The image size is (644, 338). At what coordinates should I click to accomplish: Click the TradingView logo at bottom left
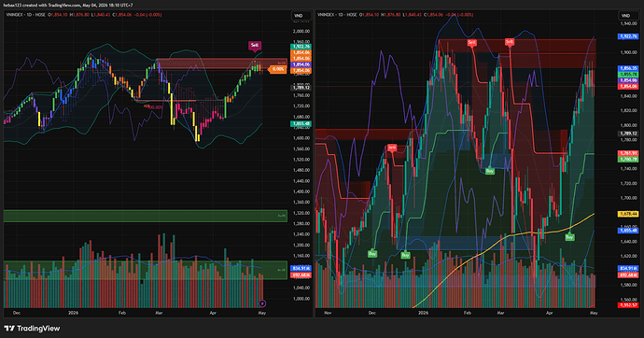click(32, 329)
